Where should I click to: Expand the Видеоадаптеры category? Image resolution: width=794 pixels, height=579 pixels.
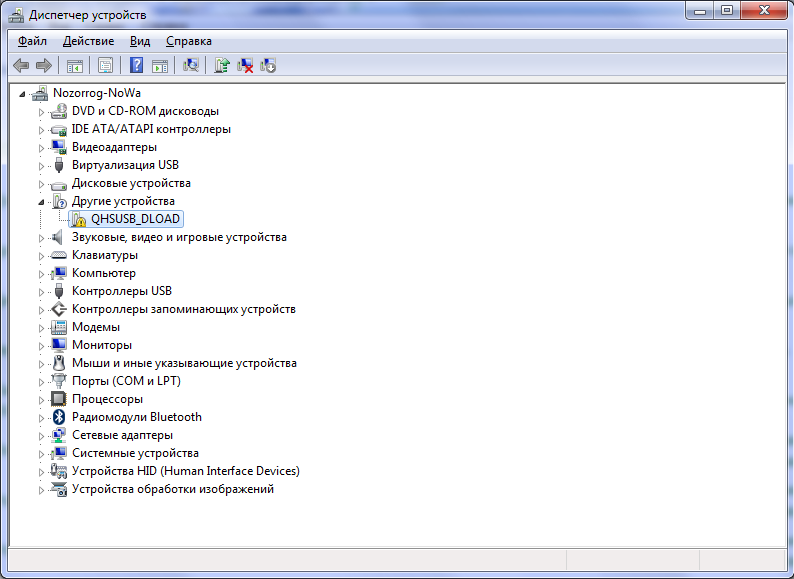click(x=42, y=147)
